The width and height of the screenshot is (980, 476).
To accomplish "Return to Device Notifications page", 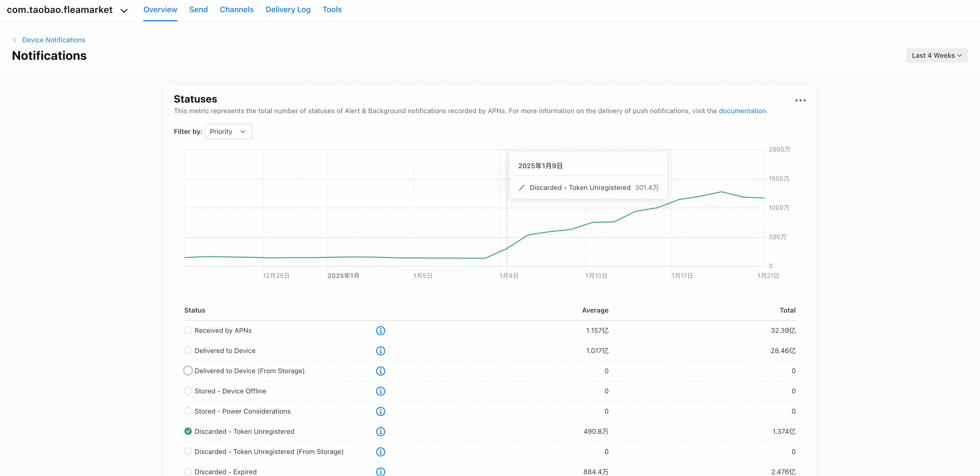I will coord(54,40).
